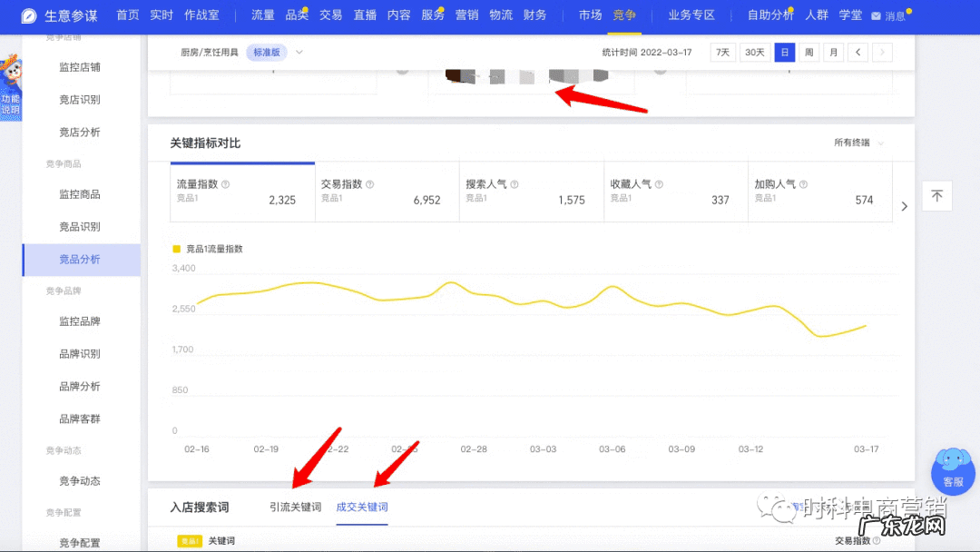Image resolution: width=980 pixels, height=552 pixels.
Task: Click the yellow 竞品1流量指数 legend swatch
Action: click(x=178, y=247)
